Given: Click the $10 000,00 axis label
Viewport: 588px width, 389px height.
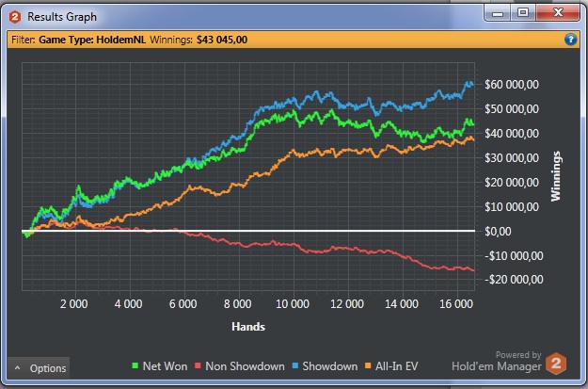Looking at the screenshot, I should click(512, 207).
